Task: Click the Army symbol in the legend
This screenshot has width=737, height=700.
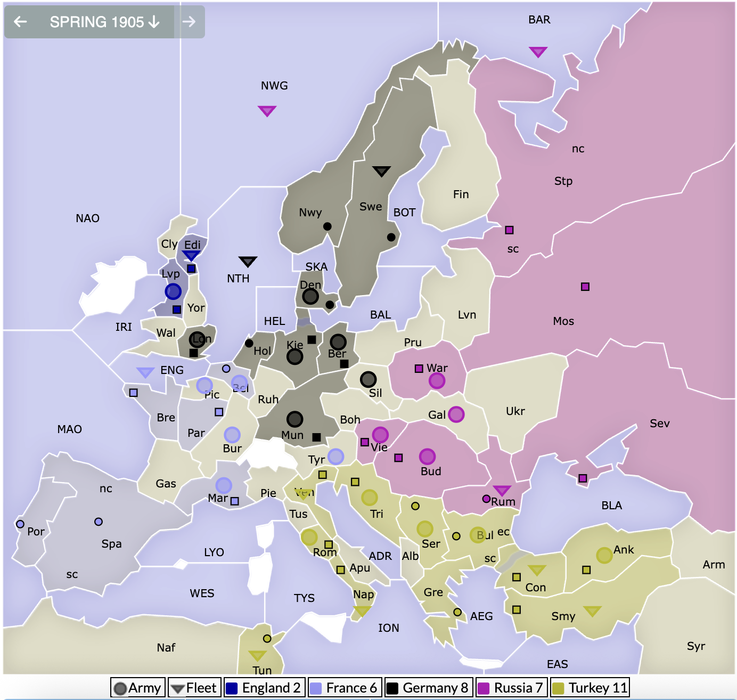Action: [x=121, y=688]
